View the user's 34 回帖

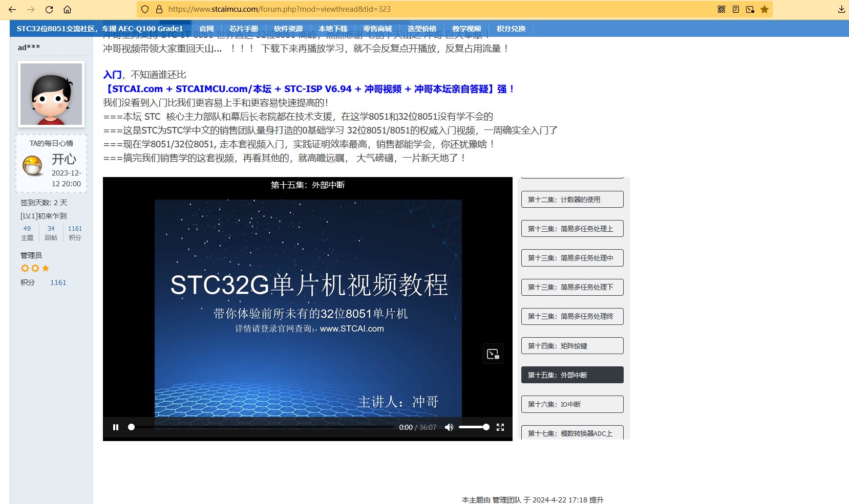[x=51, y=233]
